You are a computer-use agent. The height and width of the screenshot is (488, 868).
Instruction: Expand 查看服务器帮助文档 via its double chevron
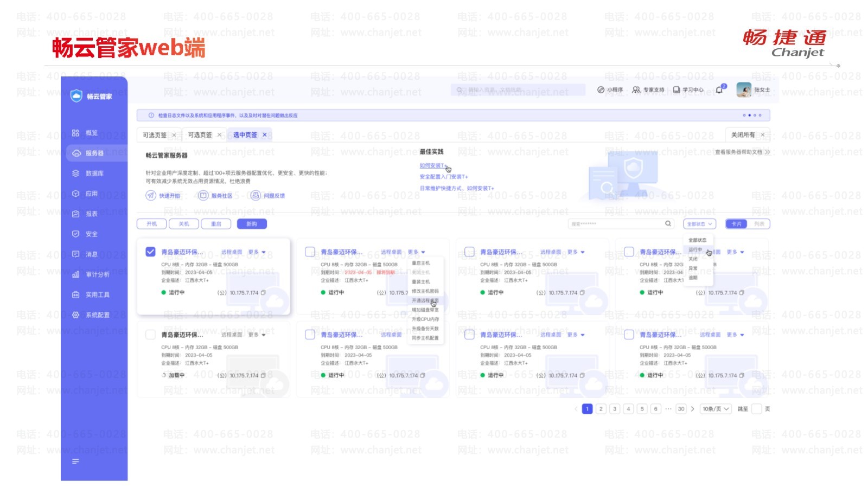coord(767,152)
